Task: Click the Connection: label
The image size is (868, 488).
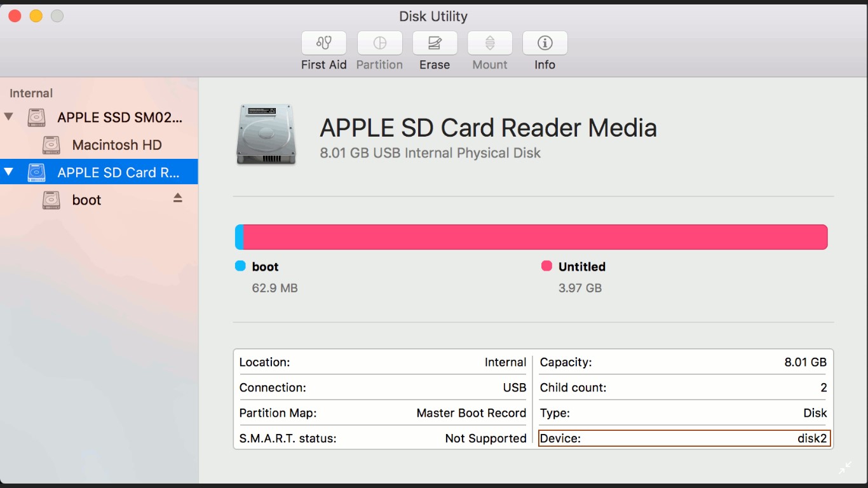Action: coord(273,388)
